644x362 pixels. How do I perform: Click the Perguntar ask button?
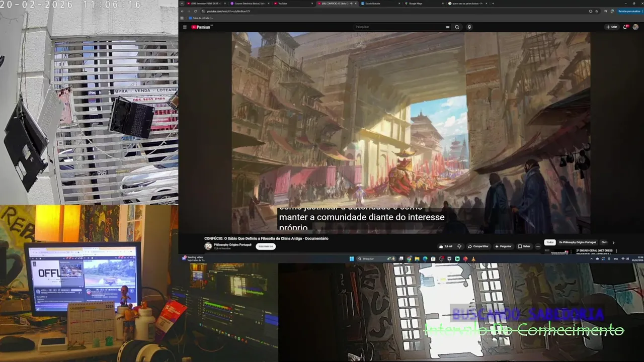coord(503,246)
